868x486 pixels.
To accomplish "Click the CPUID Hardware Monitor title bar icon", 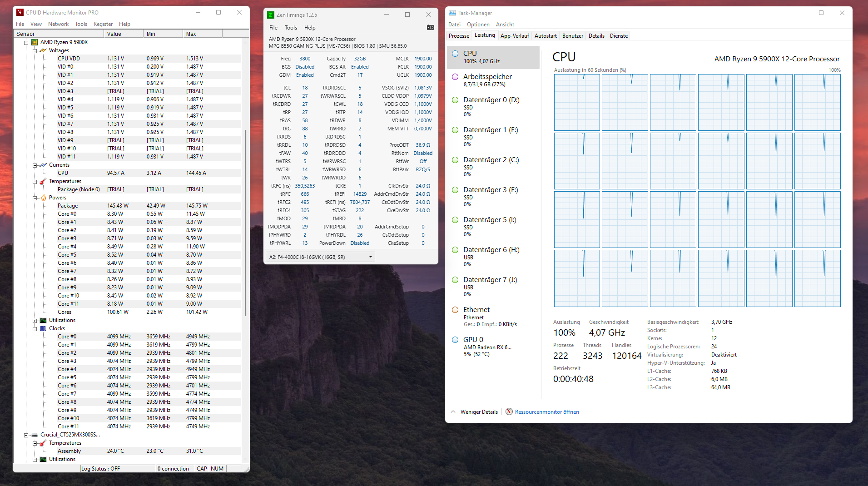I will [20, 12].
